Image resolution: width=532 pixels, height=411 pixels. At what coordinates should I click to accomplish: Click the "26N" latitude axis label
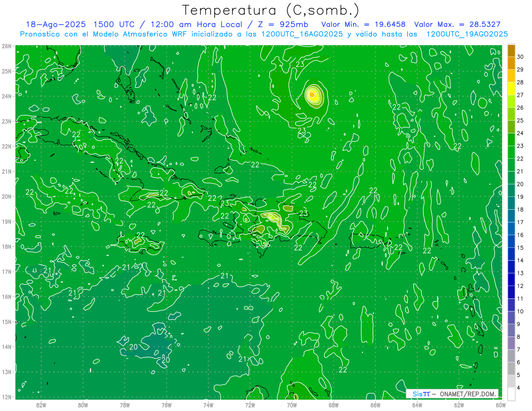click(x=6, y=46)
